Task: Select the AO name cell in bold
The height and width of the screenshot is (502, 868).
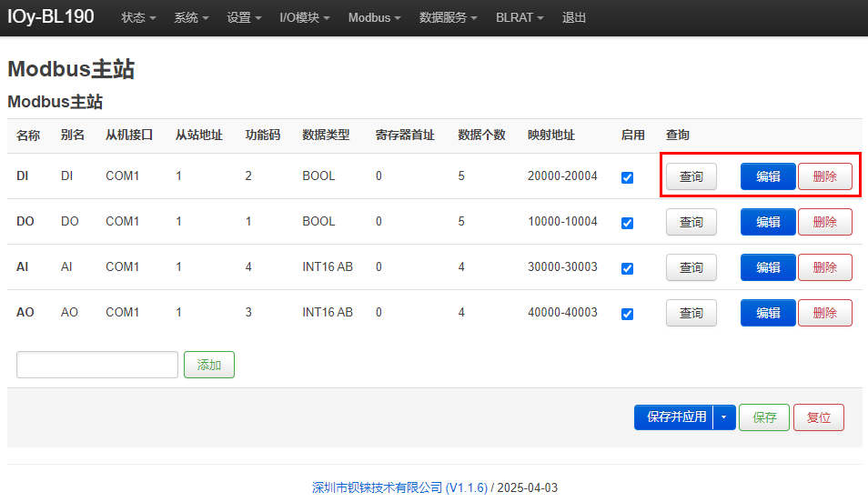Action: point(25,312)
